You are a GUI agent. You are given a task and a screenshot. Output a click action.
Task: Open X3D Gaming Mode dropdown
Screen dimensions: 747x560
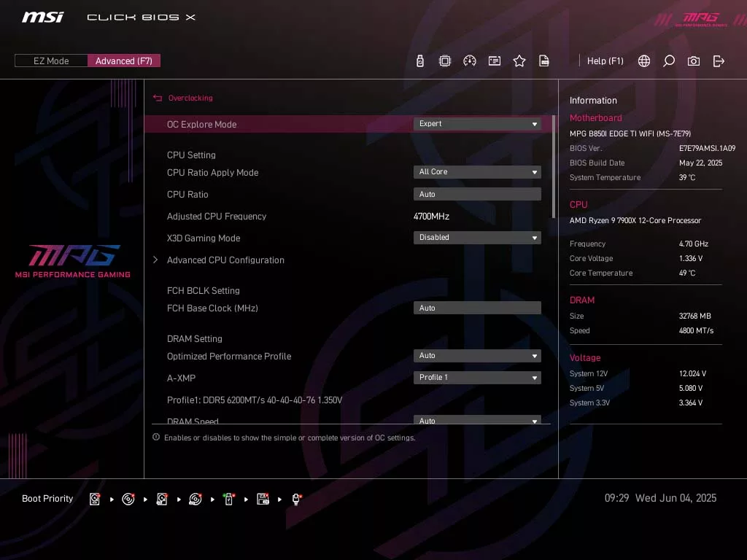pos(477,238)
